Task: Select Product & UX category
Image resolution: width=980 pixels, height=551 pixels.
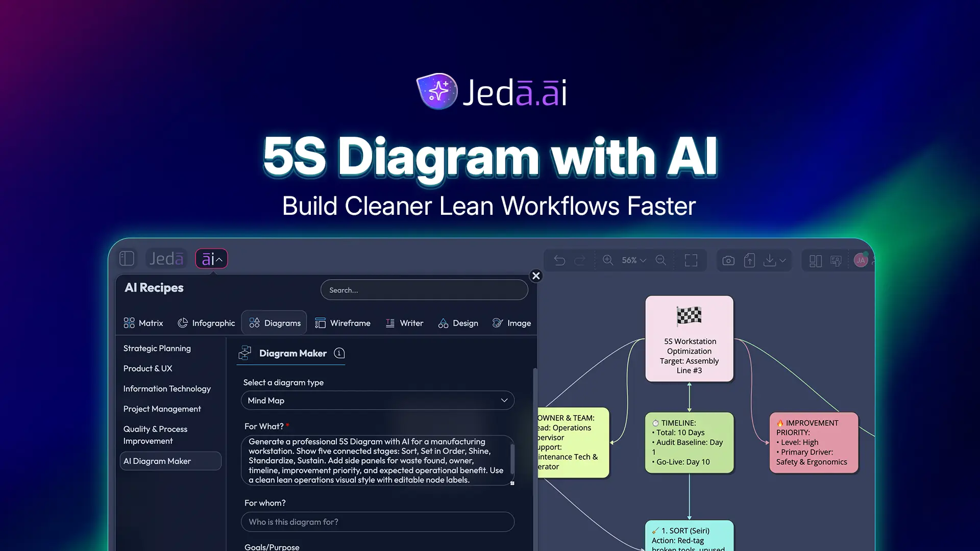Action: 148,368
